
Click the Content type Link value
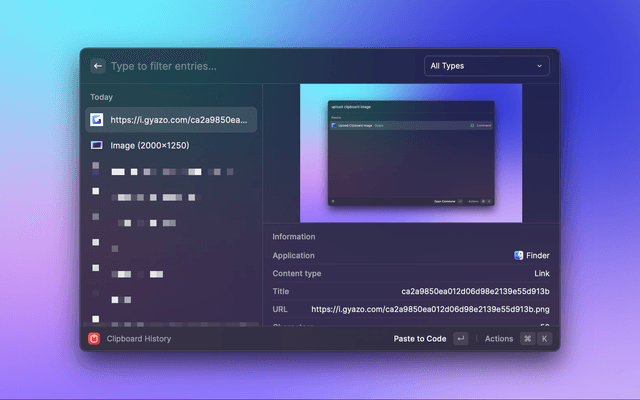[x=541, y=273]
